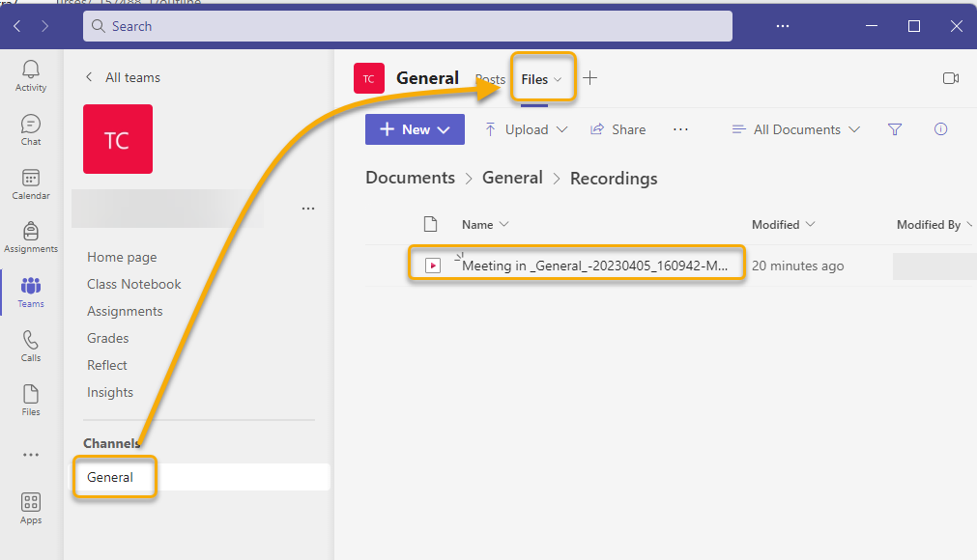Image resolution: width=977 pixels, height=560 pixels.
Task: Click the video file type icon of the recording
Action: [x=432, y=266]
